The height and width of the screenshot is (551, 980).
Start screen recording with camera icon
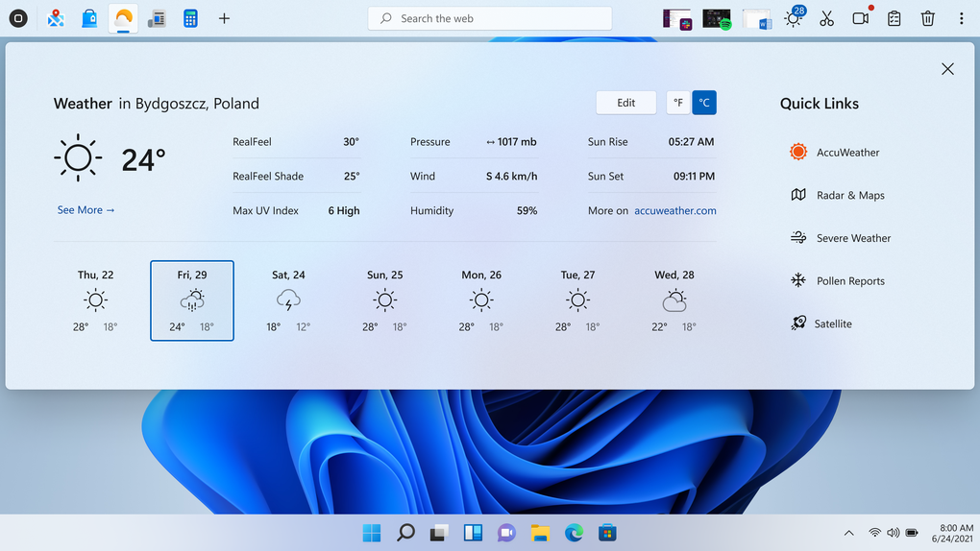click(862, 17)
